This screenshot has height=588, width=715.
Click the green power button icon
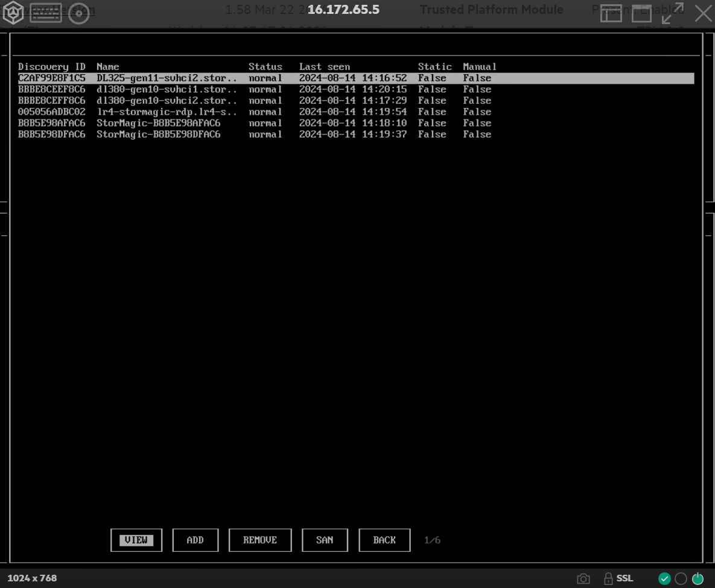tap(698, 579)
